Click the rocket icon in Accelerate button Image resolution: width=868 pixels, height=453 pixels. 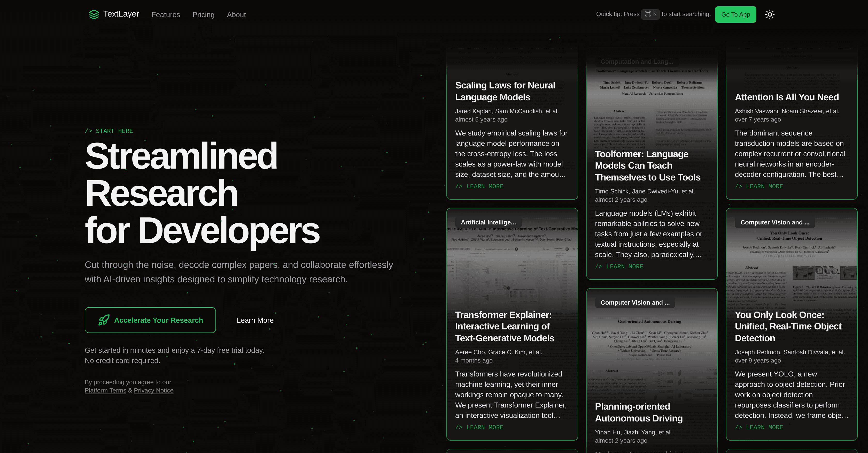pos(104,320)
